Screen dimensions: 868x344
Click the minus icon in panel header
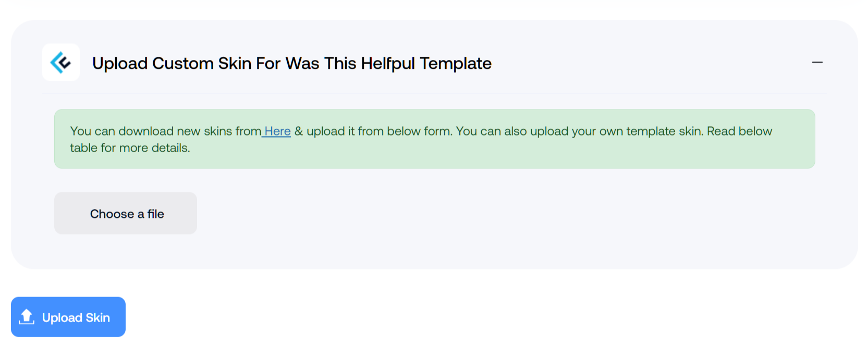point(817,63)
